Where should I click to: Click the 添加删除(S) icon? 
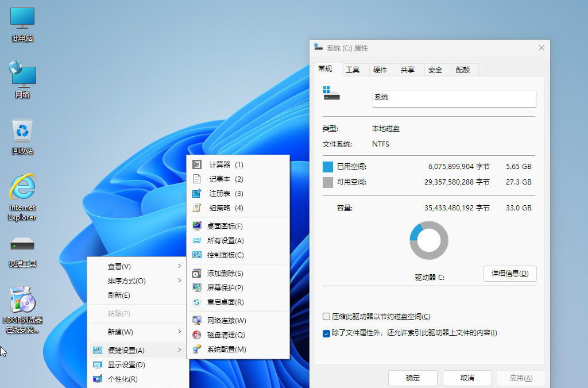(x=197, y=273)
